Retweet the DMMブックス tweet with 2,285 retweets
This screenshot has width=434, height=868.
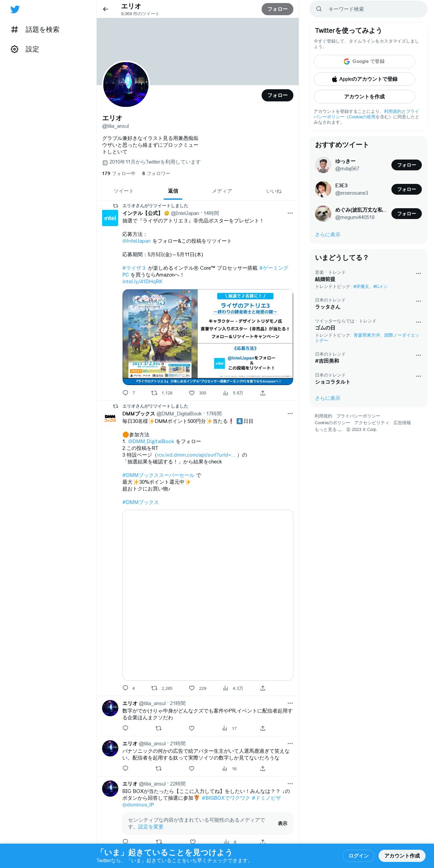(154, 688)
